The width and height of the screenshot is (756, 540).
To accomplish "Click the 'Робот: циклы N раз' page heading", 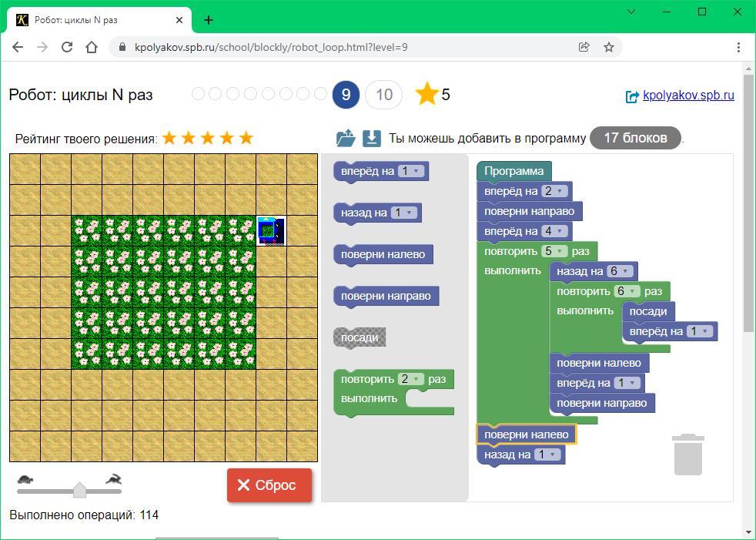I will (81, 95).
